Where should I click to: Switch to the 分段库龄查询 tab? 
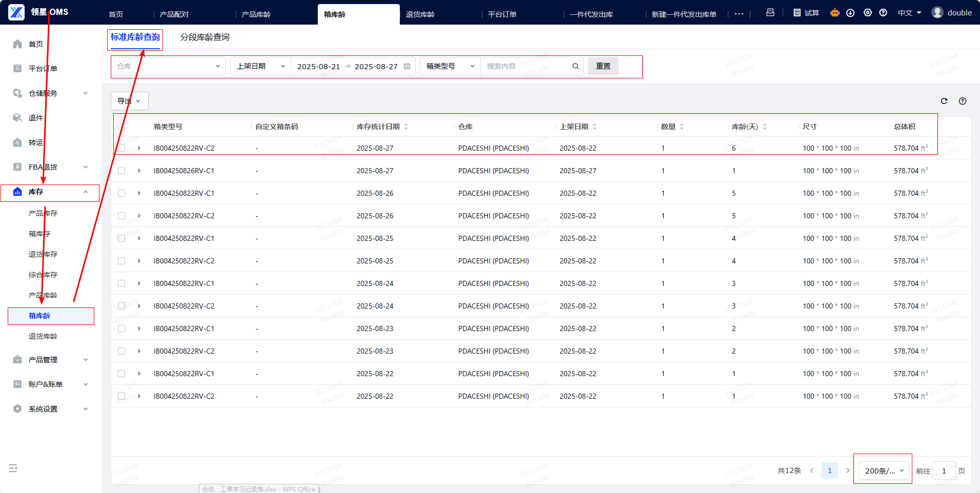coord(205,37)
